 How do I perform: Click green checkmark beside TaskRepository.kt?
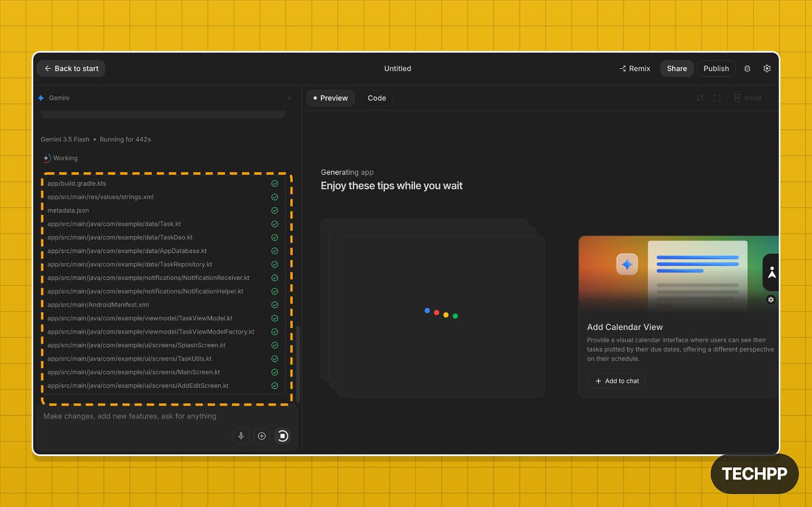pyautogui.click(x=274, y=264)
